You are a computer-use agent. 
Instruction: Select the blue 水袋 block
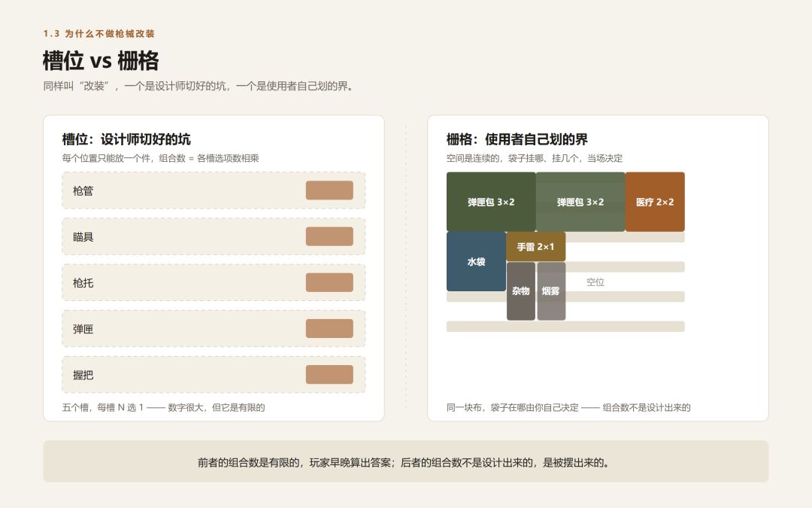coord(477,261)
